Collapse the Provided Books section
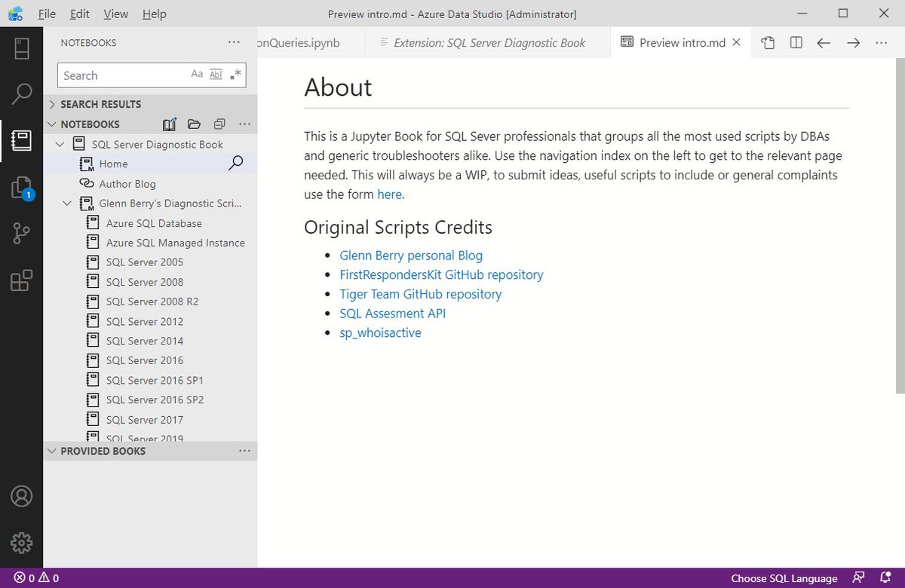The height and width of the screenshot is (588, 905). 52,451
